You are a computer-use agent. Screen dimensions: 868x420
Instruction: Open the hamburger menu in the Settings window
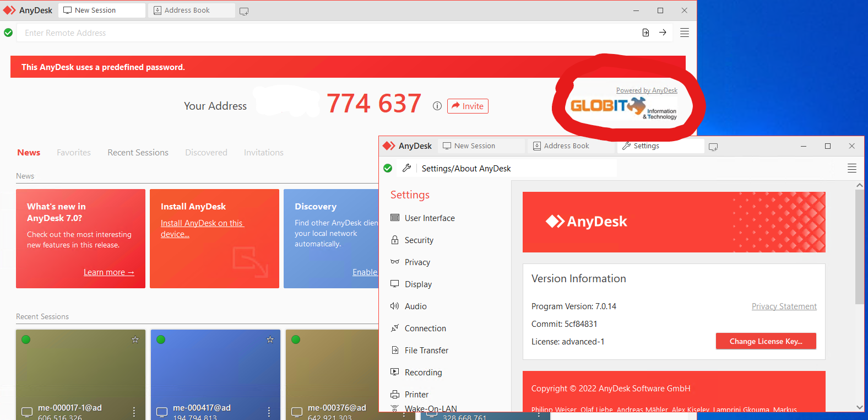852,168
